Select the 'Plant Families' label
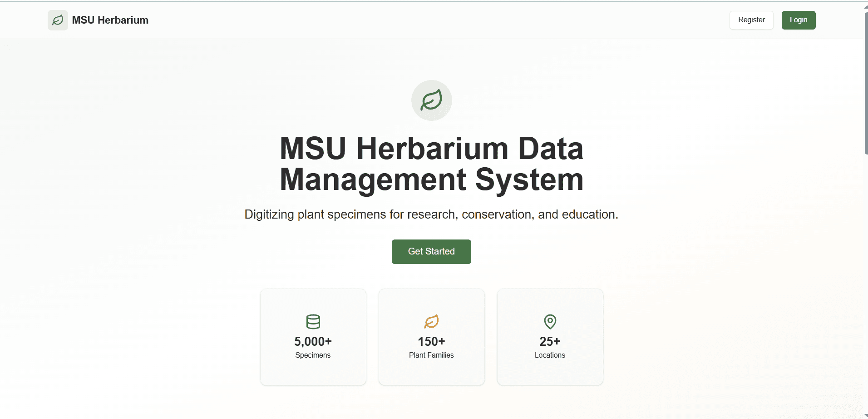Screen dimensions: 868x419 point(431,355)
